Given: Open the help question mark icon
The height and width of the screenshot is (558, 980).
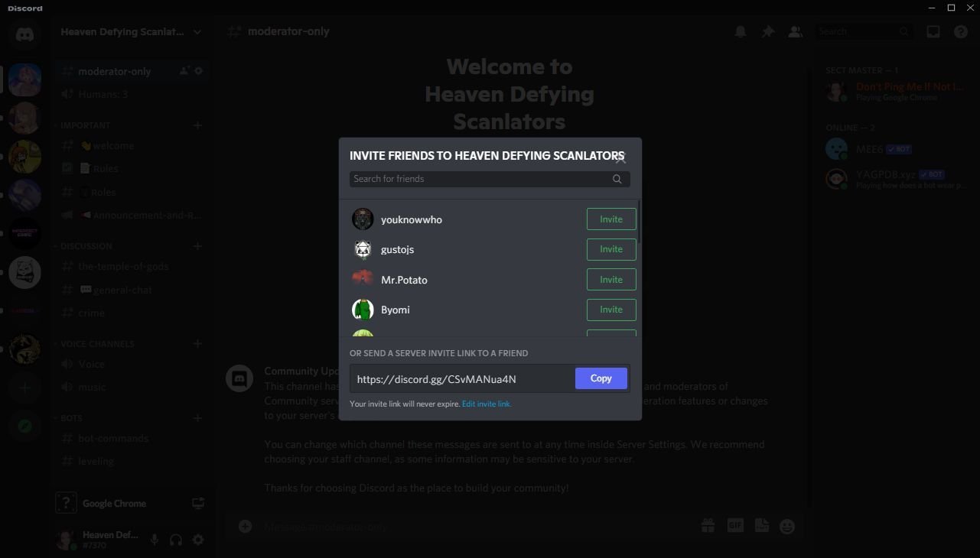Looking at the screenshot, I should pos(961,31).
